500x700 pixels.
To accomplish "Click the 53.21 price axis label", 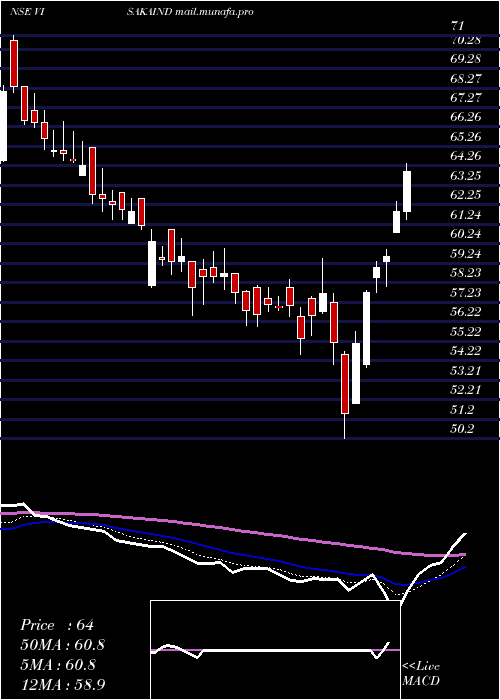I will coord(466,370).
